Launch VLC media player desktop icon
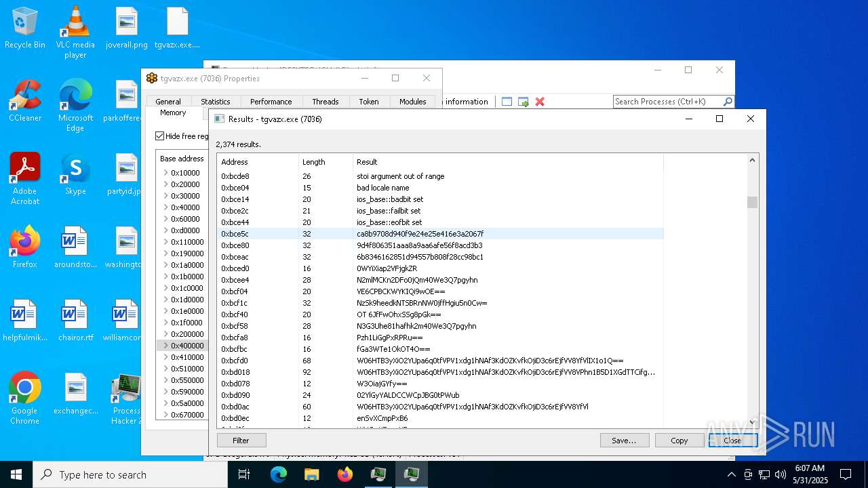Image resolution: width=868 pixels, height=488 pixels. pyautogui.click(x=75, y=32)
